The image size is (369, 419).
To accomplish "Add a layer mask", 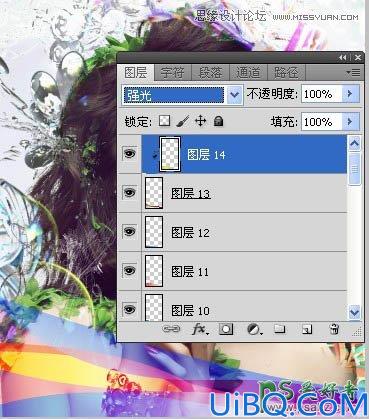I will coord(226,329).
